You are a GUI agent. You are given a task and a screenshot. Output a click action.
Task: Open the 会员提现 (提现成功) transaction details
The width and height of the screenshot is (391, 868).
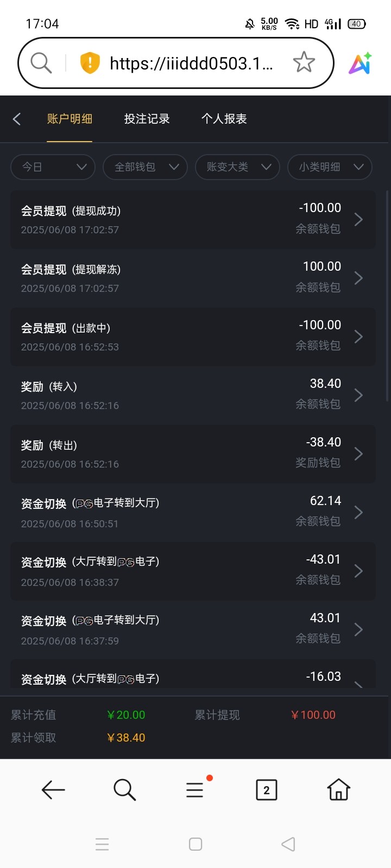(193, 220)
